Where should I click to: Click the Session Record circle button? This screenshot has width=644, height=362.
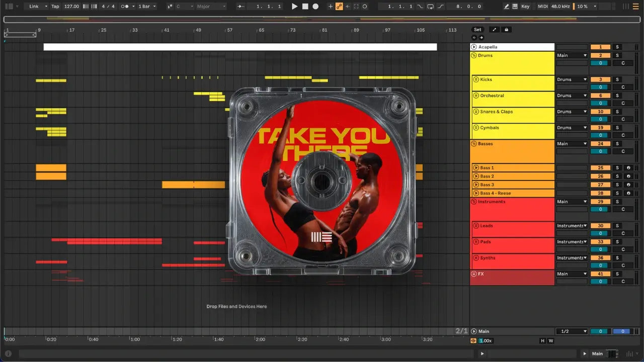tap(365, 7)
